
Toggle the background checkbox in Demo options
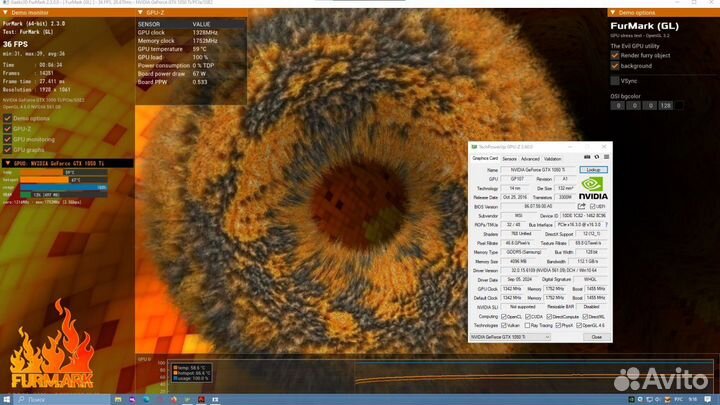[615, 66]
